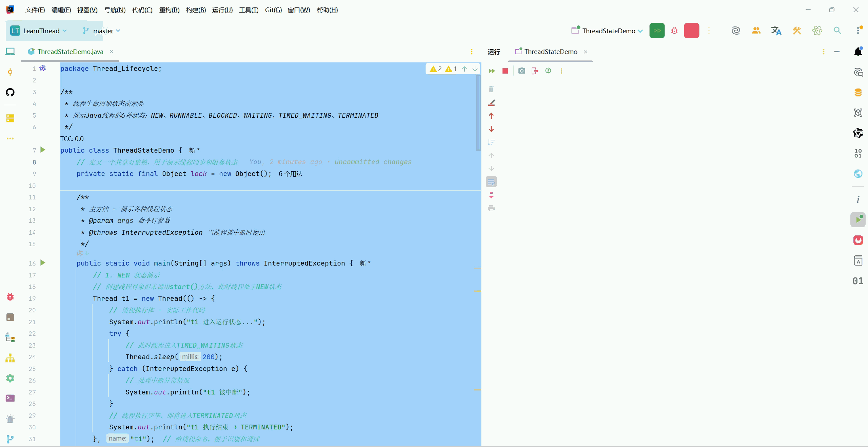Toggle the Run tool window button on right stripe
Image resolution: width=868 pixels, height=447 pixels.
(858, 220)
